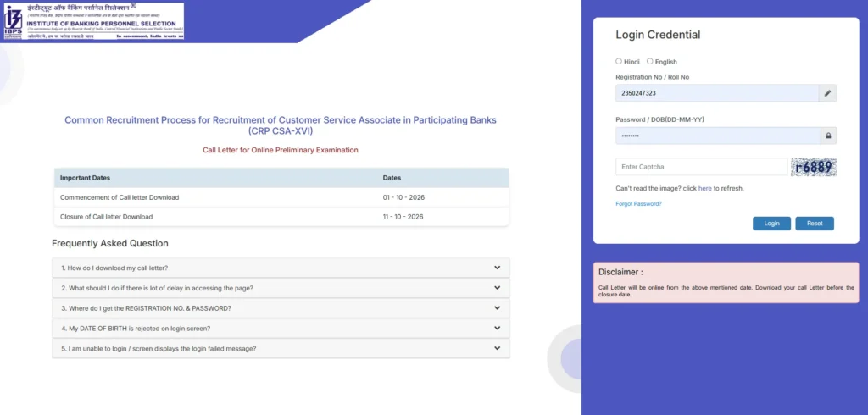
Task: Click the Reset button
Action: [x=815, y=224]
